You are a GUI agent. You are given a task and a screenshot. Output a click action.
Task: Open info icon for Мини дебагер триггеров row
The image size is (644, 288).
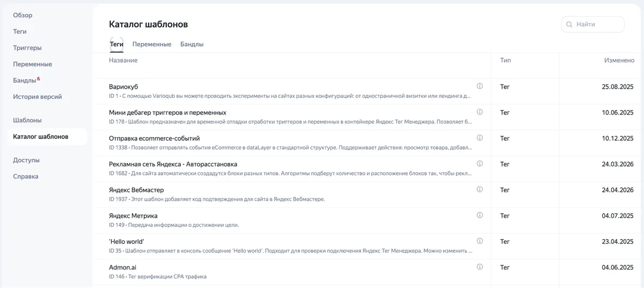pyautogui.click(x=480, y=112)
